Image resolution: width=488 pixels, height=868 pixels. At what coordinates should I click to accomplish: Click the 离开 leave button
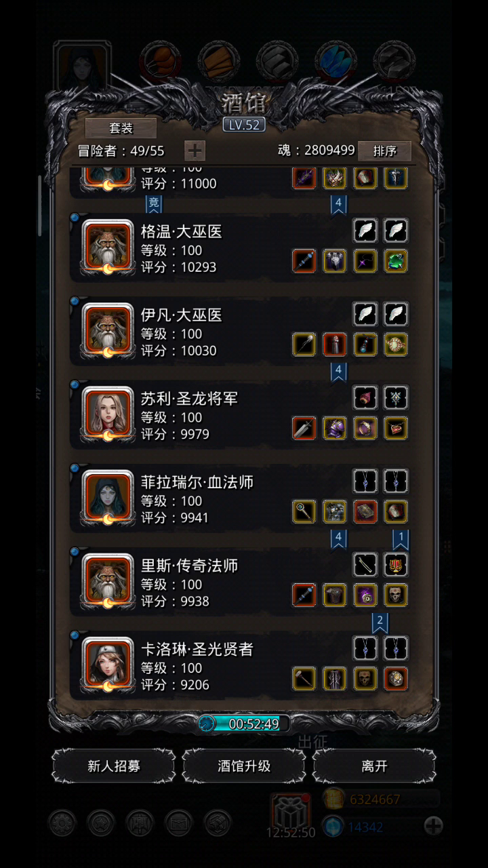click(374, 766)
